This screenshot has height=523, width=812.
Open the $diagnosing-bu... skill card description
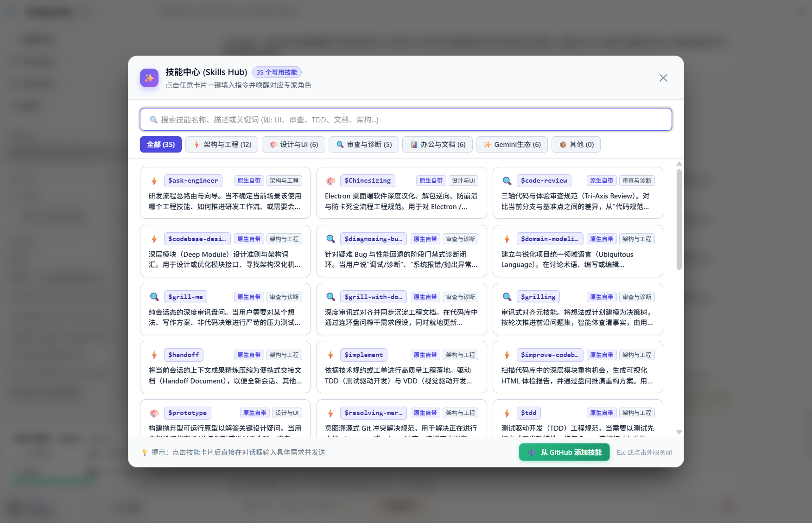(x=401, y=260)
